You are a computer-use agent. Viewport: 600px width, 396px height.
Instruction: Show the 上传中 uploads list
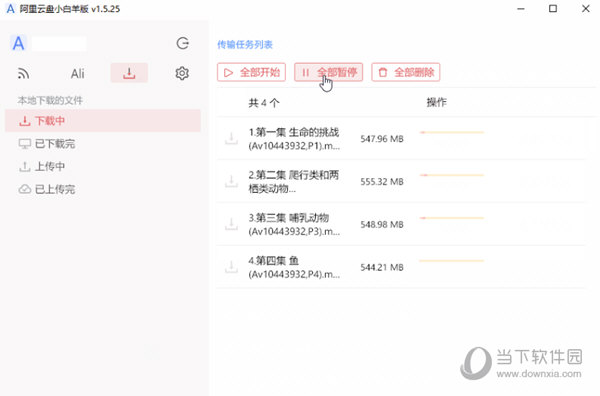42,166
